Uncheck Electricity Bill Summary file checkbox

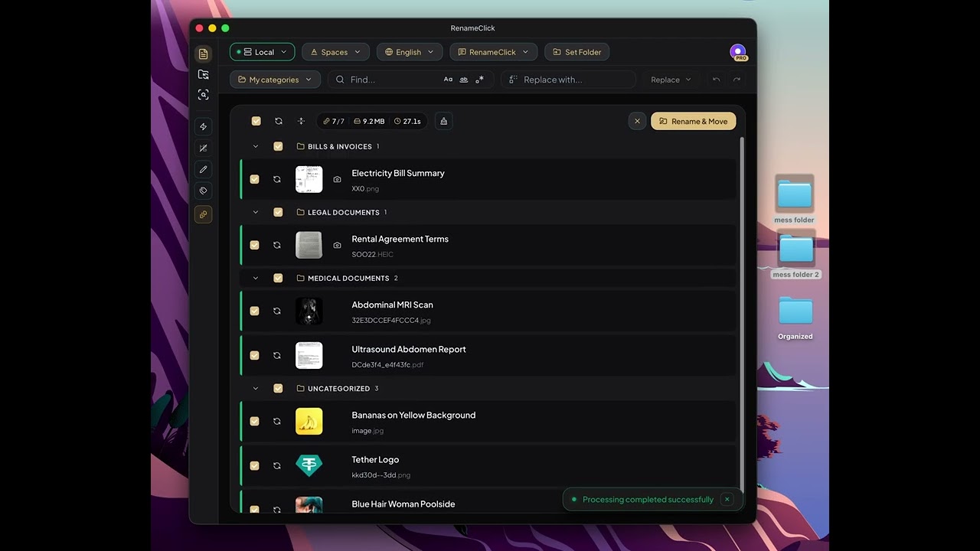254,179
